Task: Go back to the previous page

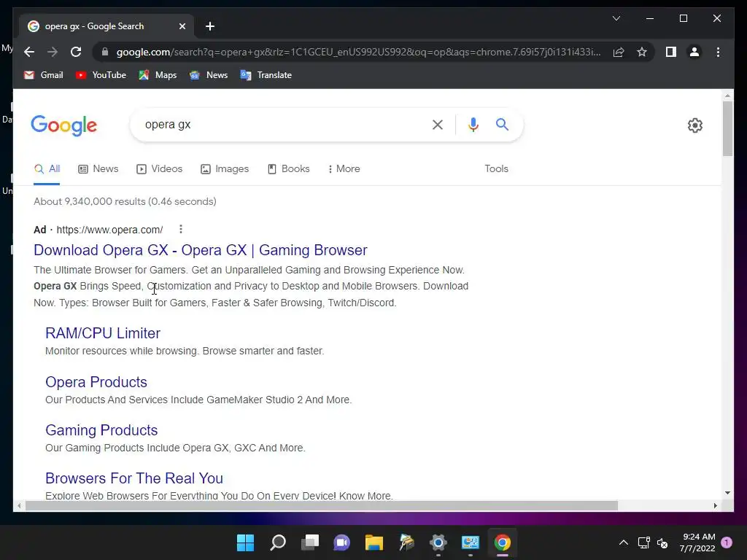Action: (29, 52)
